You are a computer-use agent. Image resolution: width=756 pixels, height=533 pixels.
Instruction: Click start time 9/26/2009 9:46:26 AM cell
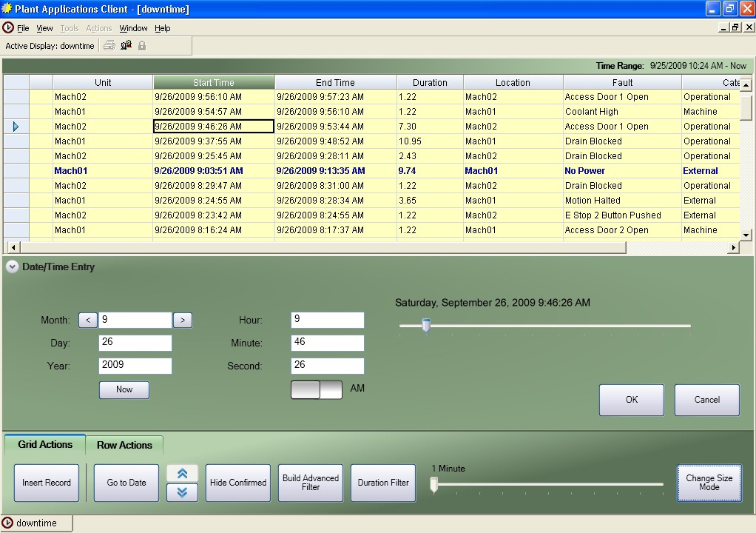click(x=214, y=127)
